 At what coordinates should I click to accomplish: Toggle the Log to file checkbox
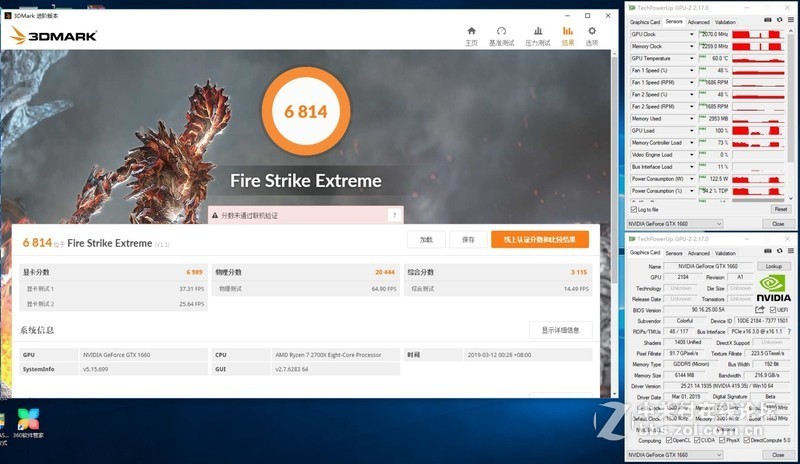(634, 209)
